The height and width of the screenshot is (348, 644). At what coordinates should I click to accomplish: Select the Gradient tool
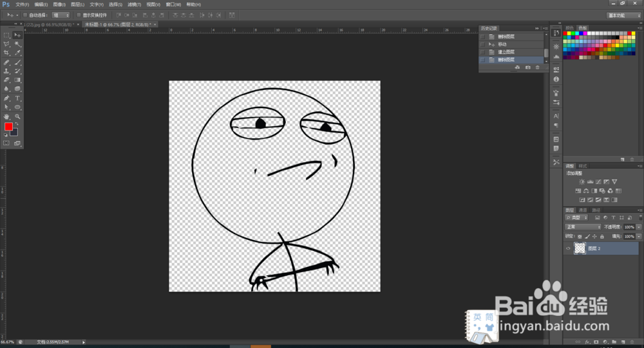click(17, 80)
